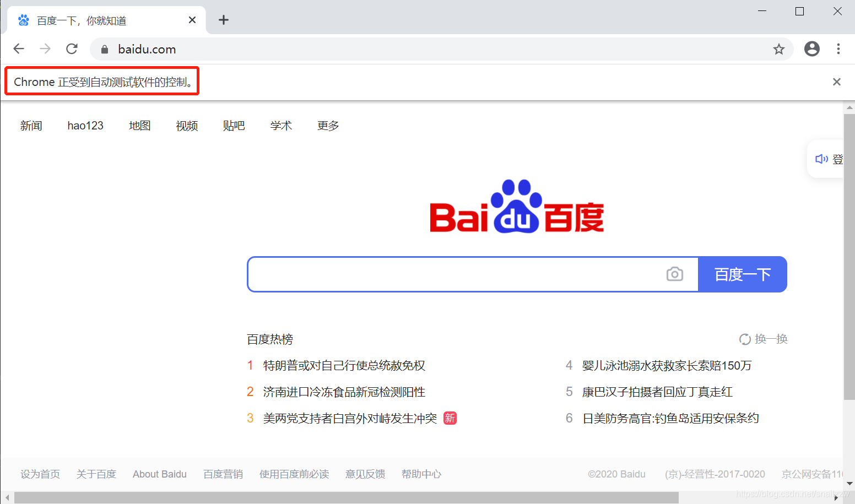Click the 使用百度前必读 footer link
Viewport: 855px width, 504px height.
point(294,474)
